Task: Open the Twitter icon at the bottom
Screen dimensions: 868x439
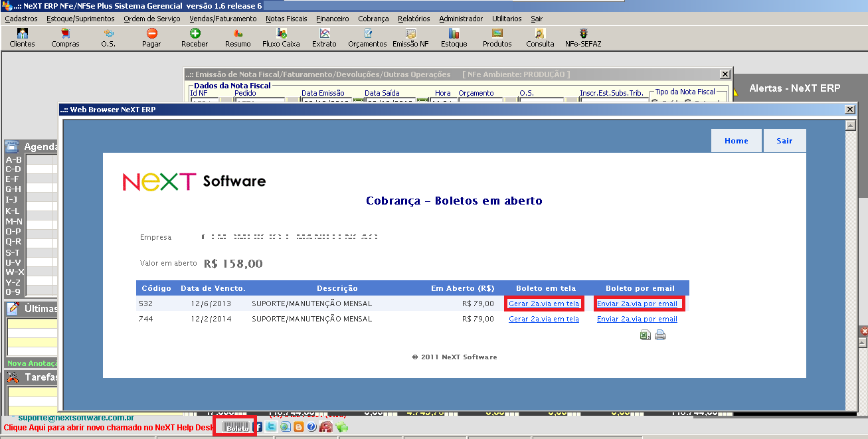Action: 270,427
